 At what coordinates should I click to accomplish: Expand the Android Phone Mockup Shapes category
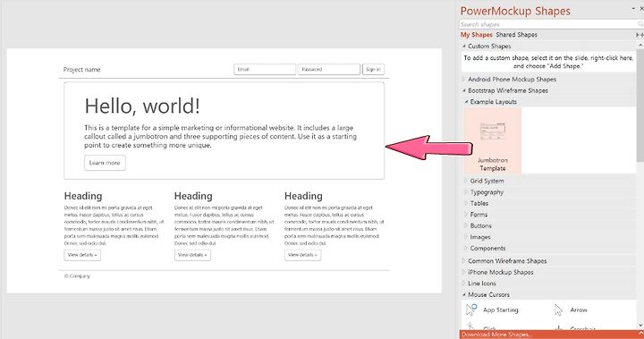click(x=464, y=80)
